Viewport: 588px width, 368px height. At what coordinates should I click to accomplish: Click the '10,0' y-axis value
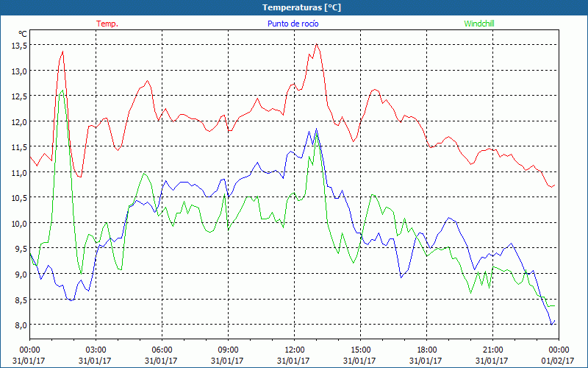[19, 224]
